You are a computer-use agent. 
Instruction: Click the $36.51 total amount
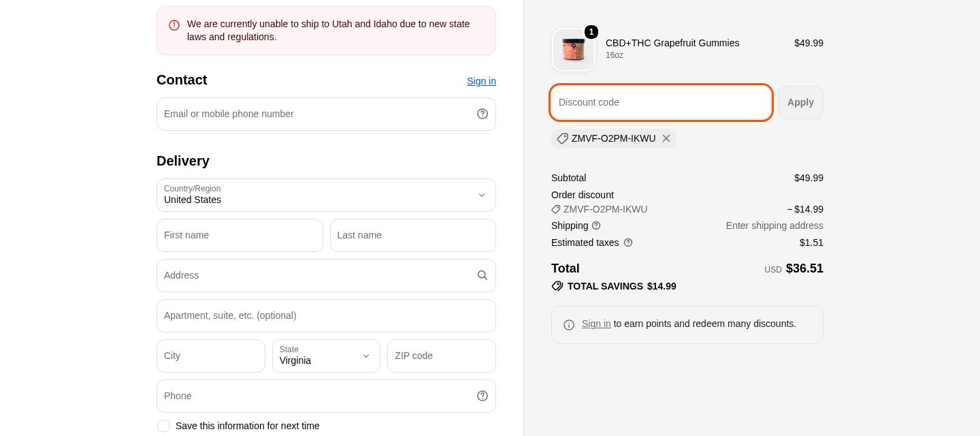pos(804,268)
